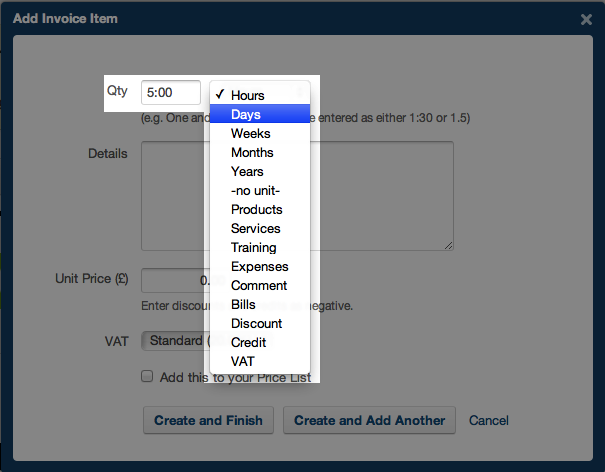Select Expenses in the list

click(259, 267)
